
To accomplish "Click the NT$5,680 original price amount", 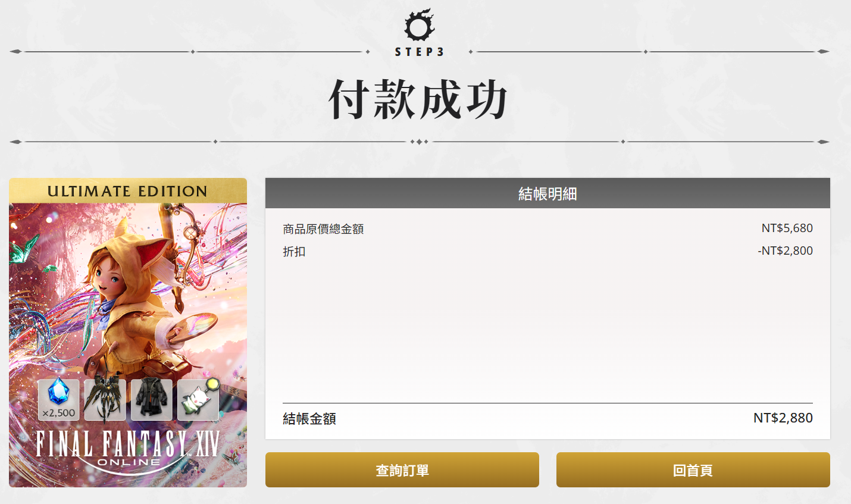I will 787,228.
